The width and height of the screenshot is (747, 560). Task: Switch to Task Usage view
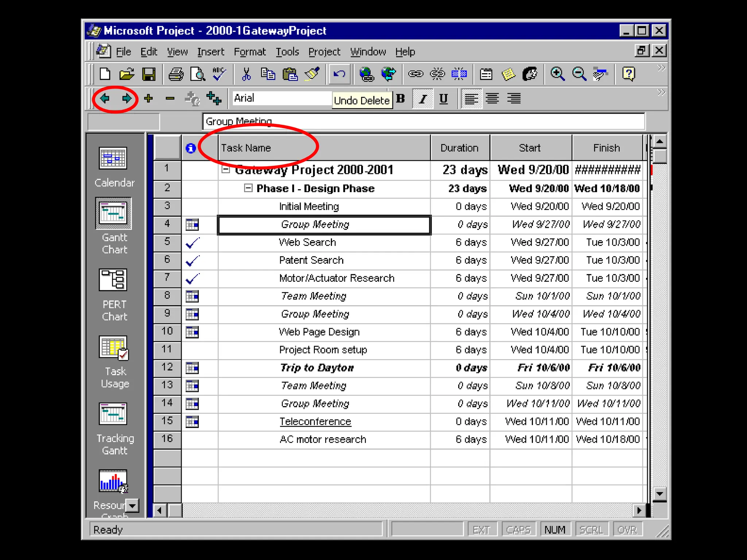coord(113,347)
